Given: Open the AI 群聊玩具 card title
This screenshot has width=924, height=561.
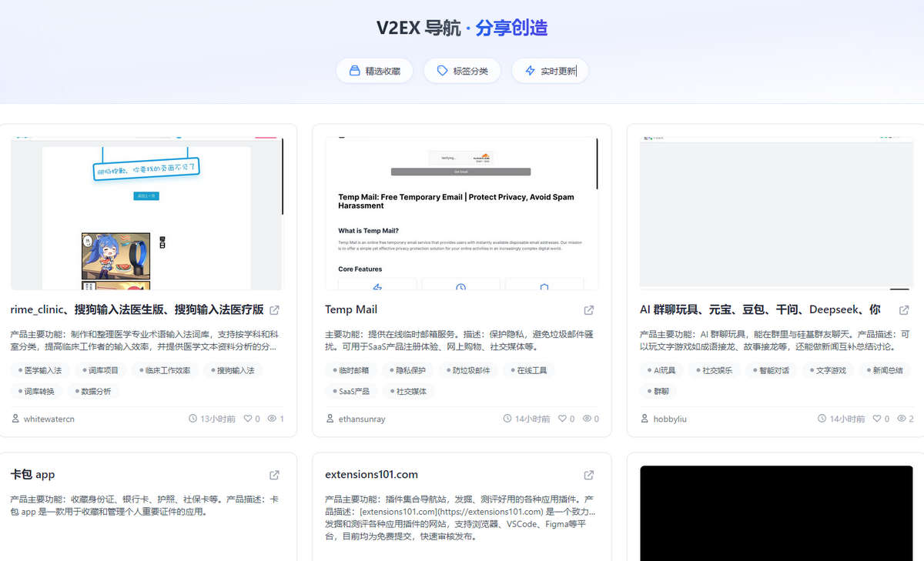Looking at the screenshot, I should click(x=760, y=310).
